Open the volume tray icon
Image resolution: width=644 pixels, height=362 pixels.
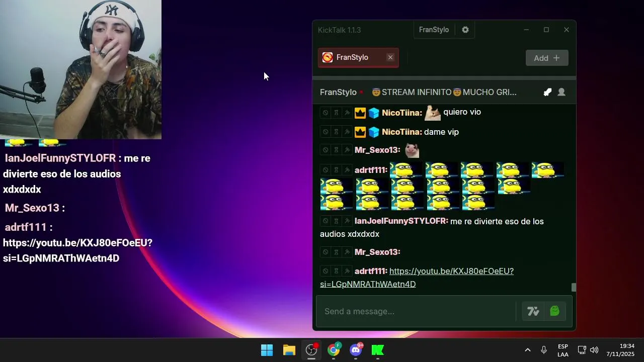594,350
